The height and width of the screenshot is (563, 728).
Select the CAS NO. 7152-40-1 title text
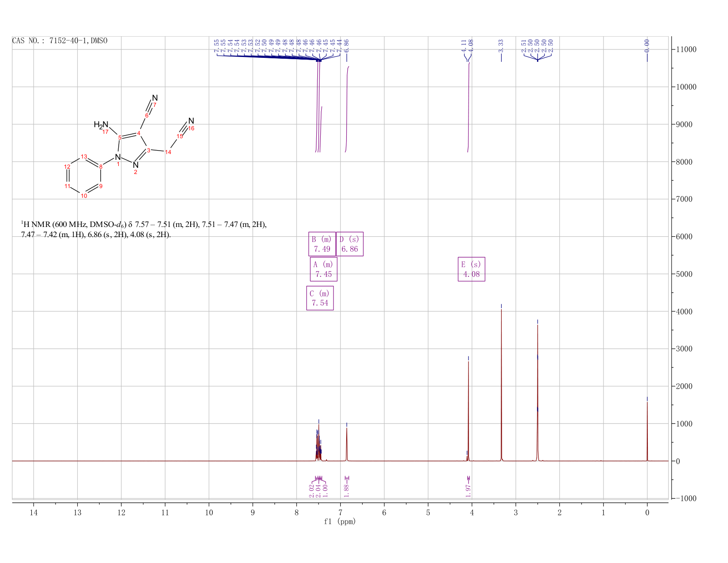60,41
